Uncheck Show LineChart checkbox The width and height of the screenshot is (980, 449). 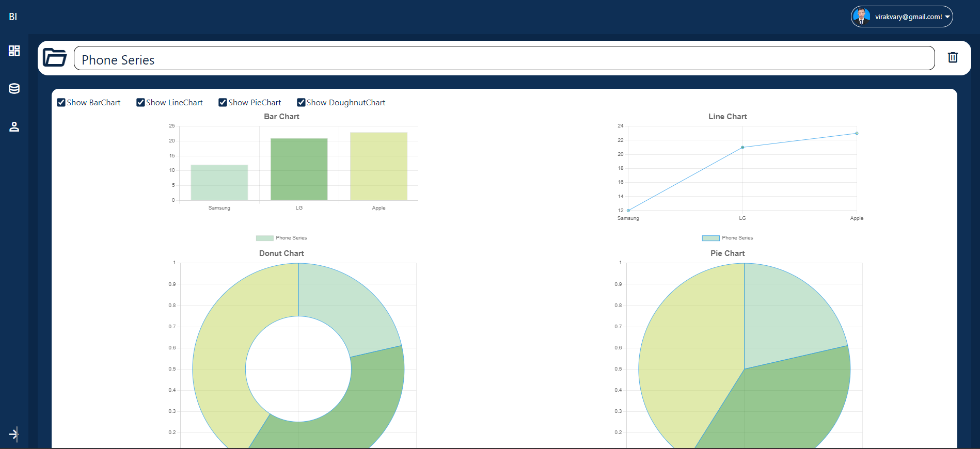click(x=140, y=102)
